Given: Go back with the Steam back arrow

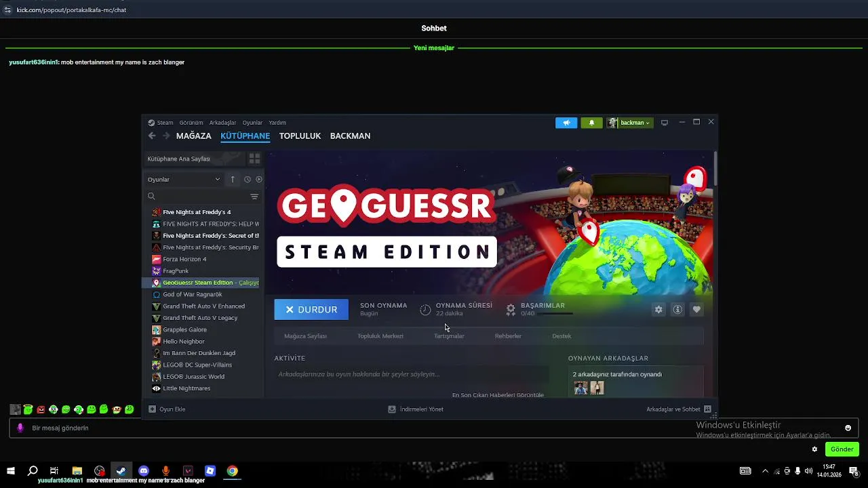Looking at the screenshot, I should 152,136.
